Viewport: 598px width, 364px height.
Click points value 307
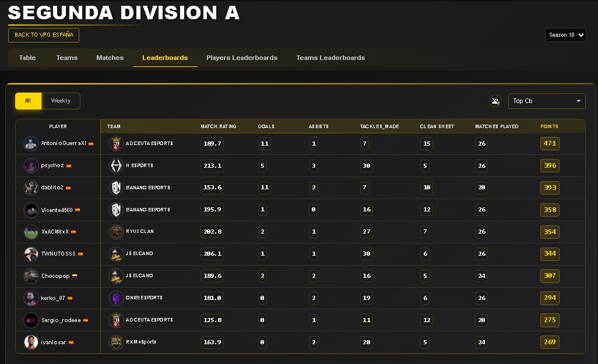click(x=550, y=276)
